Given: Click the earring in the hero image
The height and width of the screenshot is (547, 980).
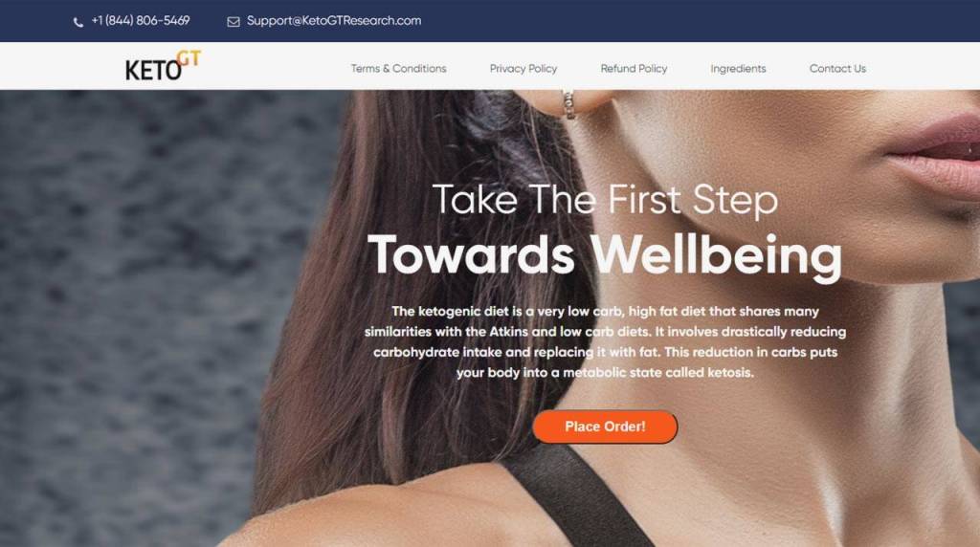Looking at the screenshot, I should pyautogui.click(x=568, y=104).
